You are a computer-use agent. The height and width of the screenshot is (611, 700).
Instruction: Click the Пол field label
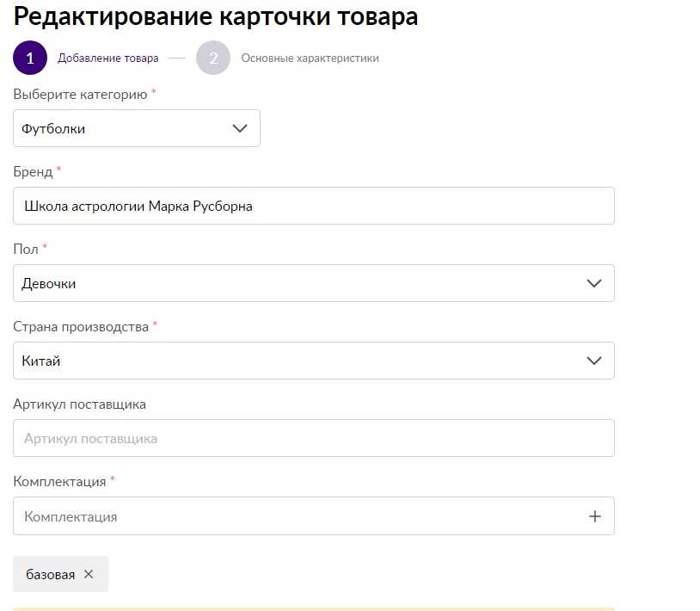coord(26,249)
